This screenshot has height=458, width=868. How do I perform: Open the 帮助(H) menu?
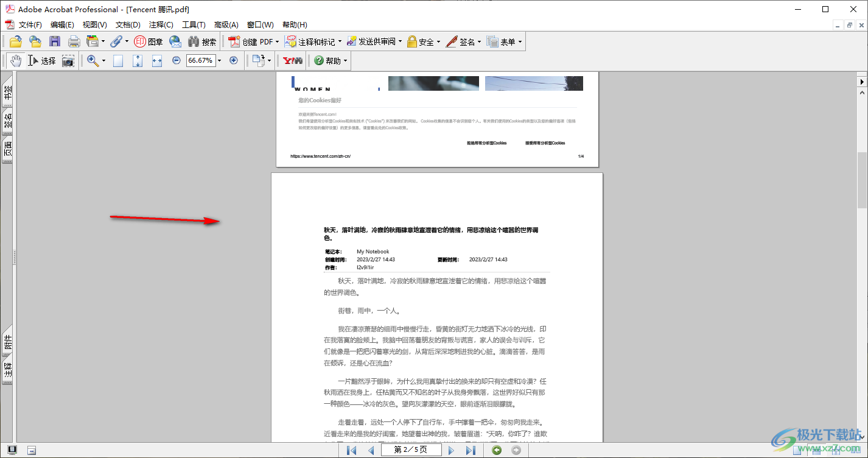click(x=295, y=24)
